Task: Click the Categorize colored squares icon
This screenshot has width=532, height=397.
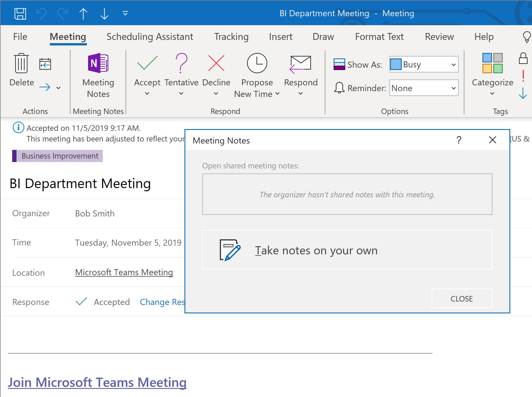Action: coord(492,63)
